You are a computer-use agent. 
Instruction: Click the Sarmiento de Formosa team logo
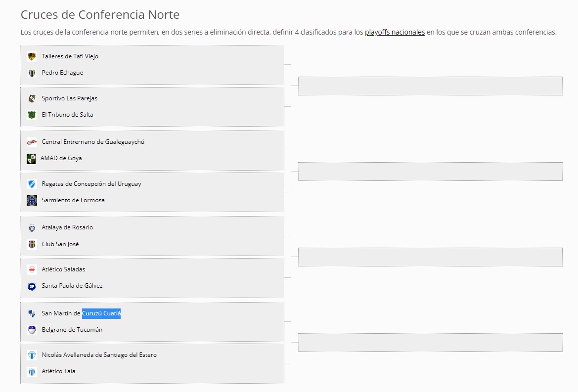click(32, 200)
